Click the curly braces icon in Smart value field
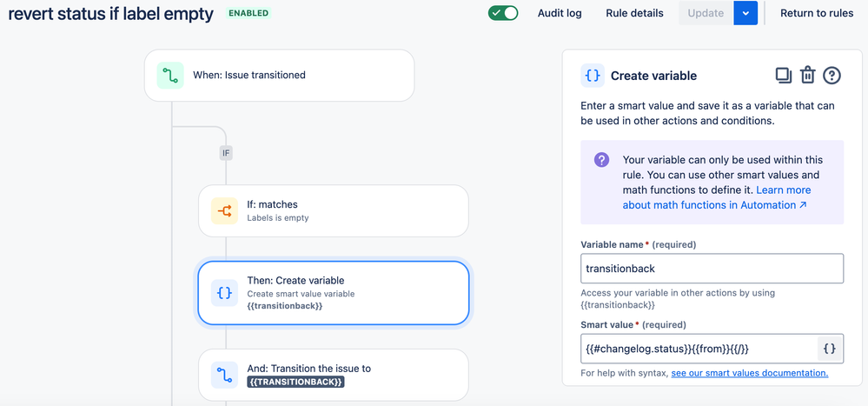Viewport: 868px width, 406px height. click(x=830, y=349)
